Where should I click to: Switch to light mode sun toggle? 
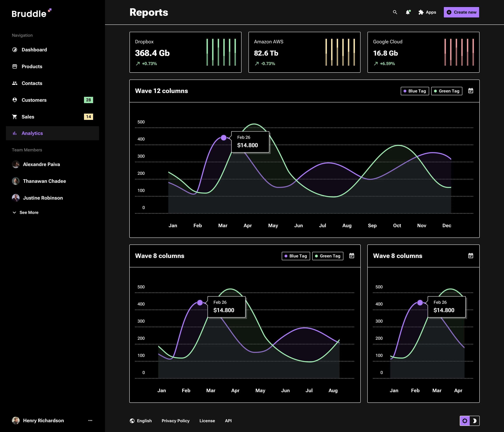click(x=465, y=421)
